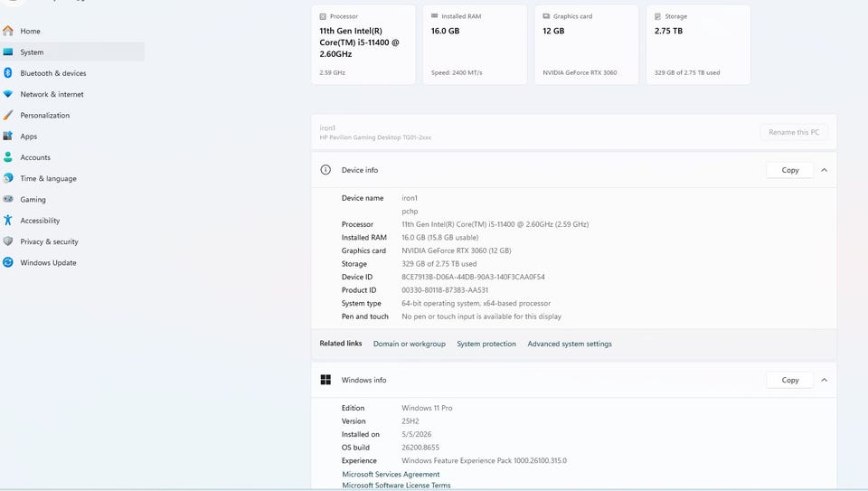Image resolution: width=868 pixels, height=491 pixels.
Task: Click the System monitor icon in sidebar
Action: [x=8, y=52]
